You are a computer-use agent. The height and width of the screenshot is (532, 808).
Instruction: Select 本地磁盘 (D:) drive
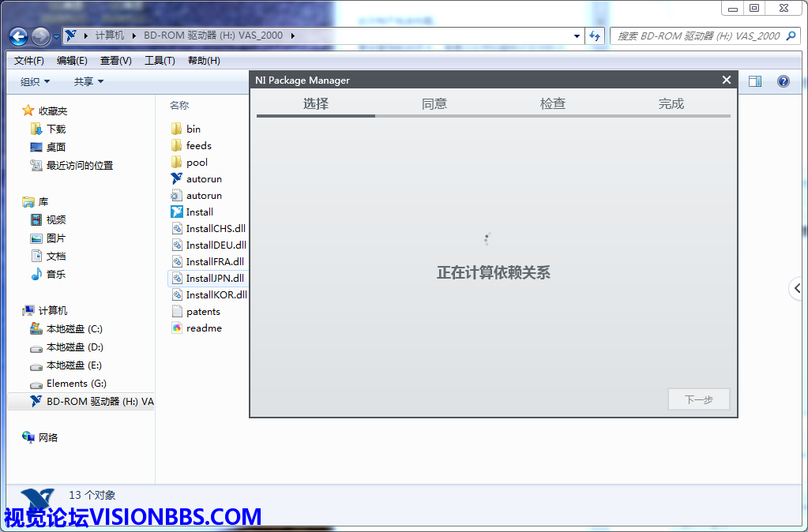[75, 347]
